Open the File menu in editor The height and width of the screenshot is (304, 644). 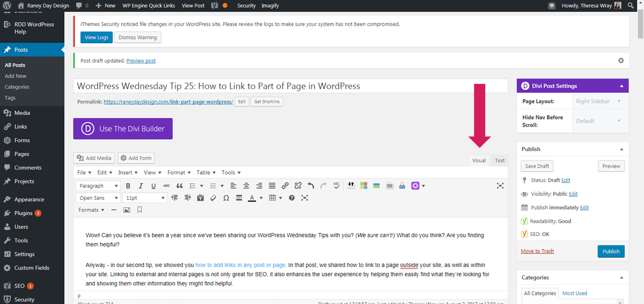point(84,172)
